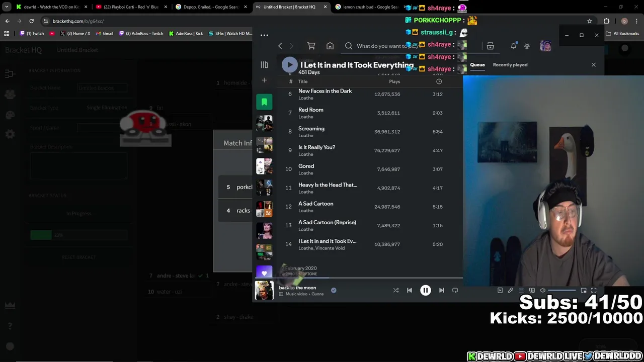Bookmark this page with the star icon
The image size is (644, 362).
click(x=590, y=21)
